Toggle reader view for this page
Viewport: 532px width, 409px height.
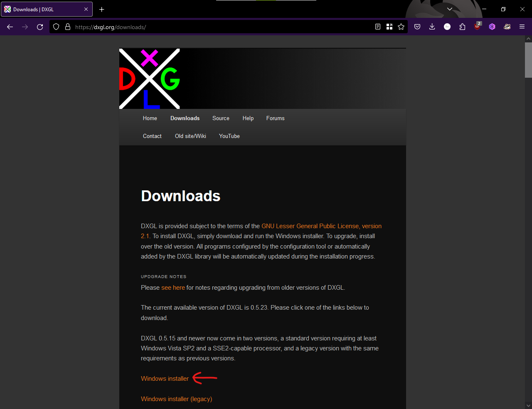coord(378,27)
